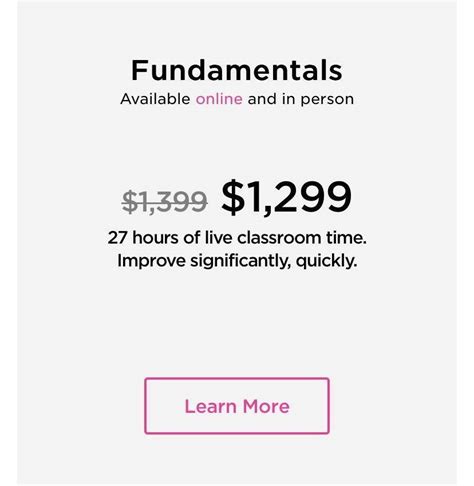Screen dimensions: 474x486
Task: Select the Fundamentals heading
Action: (x=237, y=70)
